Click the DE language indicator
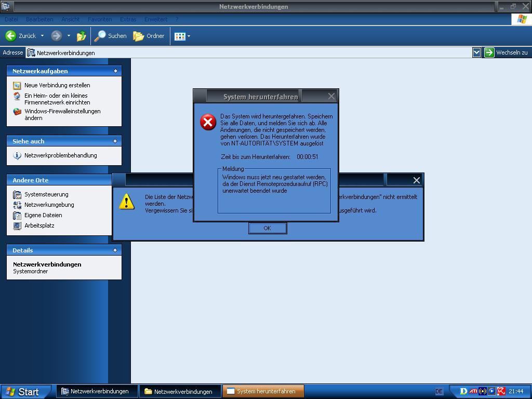532x399 pixels. pos(438,392)
